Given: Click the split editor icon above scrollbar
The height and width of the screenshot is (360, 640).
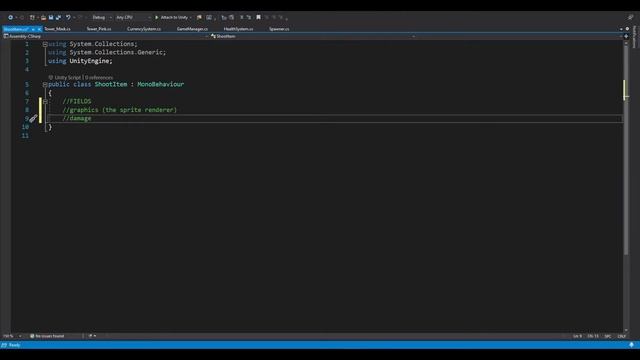Looking at the screenshot, I should coord(626,36).
